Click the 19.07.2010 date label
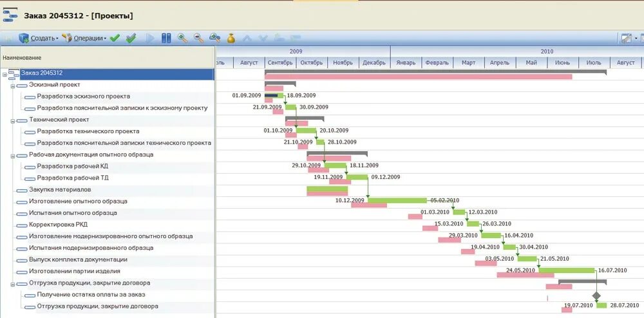 [578, 305]
